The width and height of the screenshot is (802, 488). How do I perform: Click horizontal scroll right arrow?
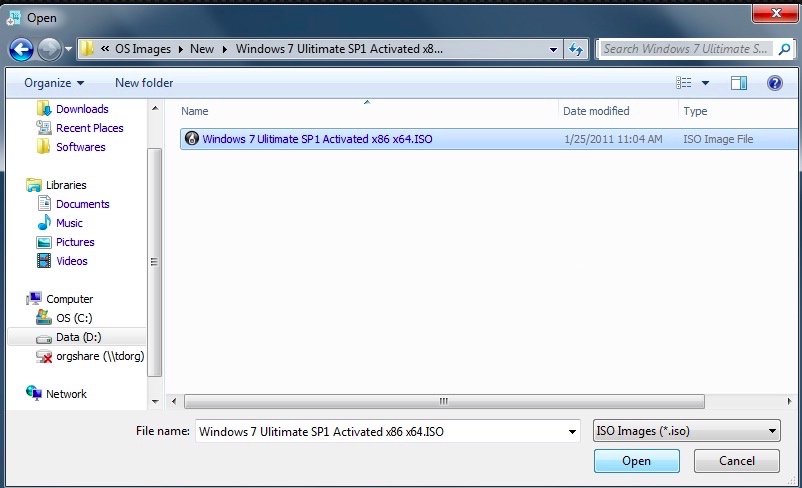[x=789, y=402]
